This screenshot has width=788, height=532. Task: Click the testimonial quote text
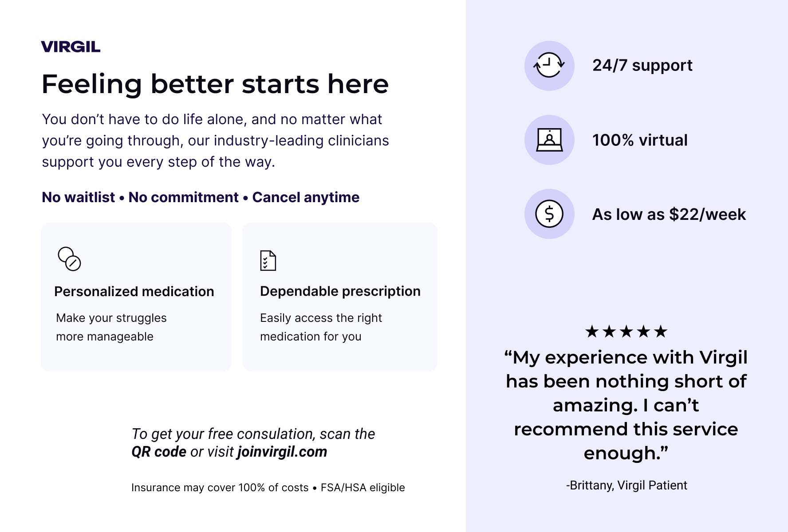626,405
